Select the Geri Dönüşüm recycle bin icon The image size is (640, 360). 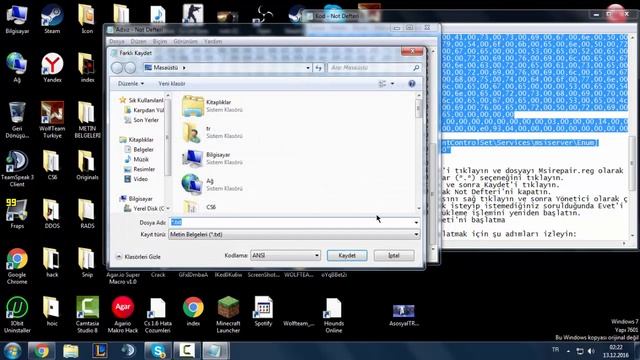(17, 120)
